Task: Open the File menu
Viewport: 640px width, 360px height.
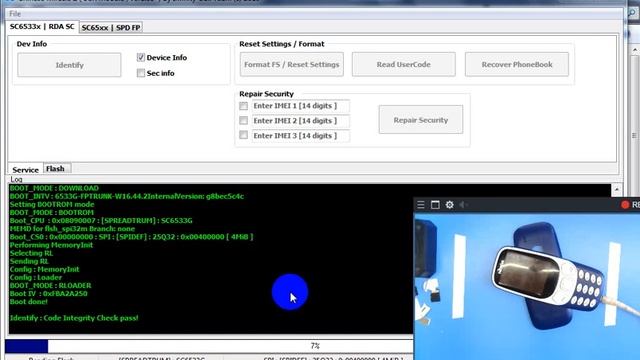Action: [x=15, y=13]
